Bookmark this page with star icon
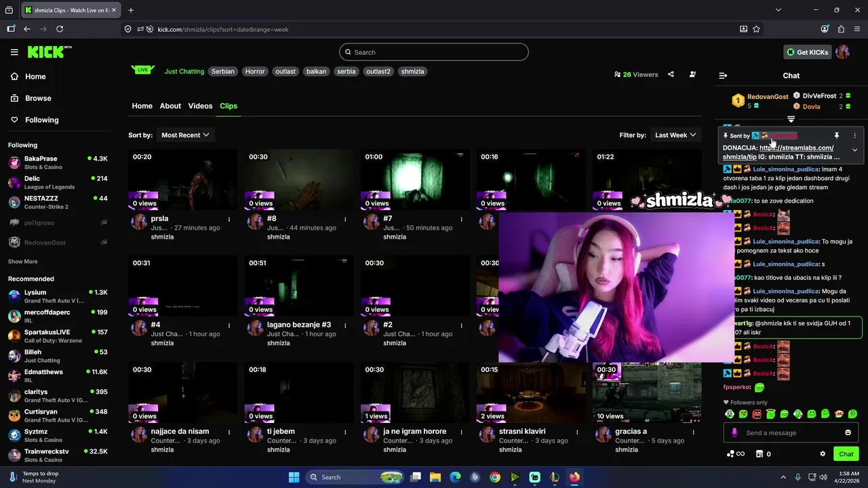The image size is (868, 488). 756,29
